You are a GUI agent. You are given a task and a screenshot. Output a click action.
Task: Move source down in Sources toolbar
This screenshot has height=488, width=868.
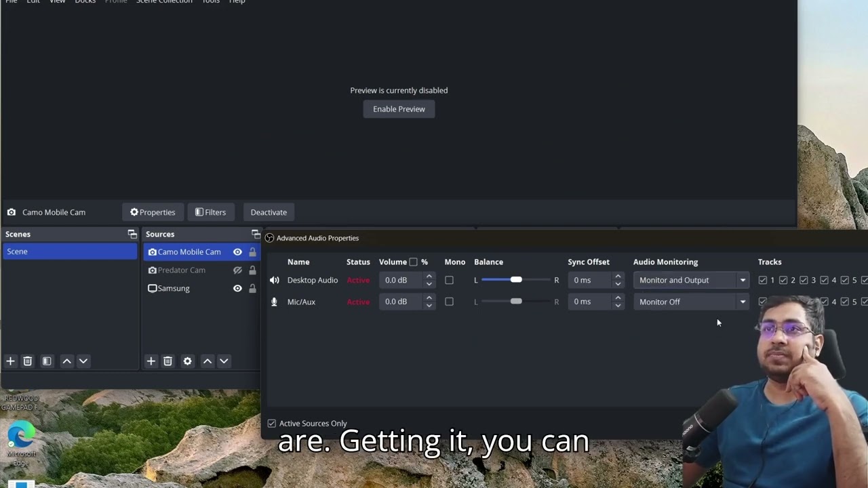224,361
